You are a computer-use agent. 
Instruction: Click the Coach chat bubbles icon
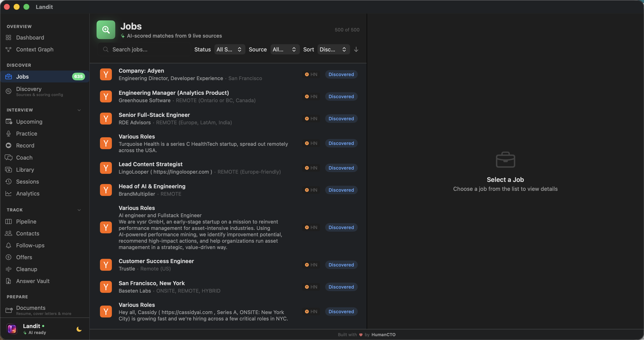click(x=9, y=158)
